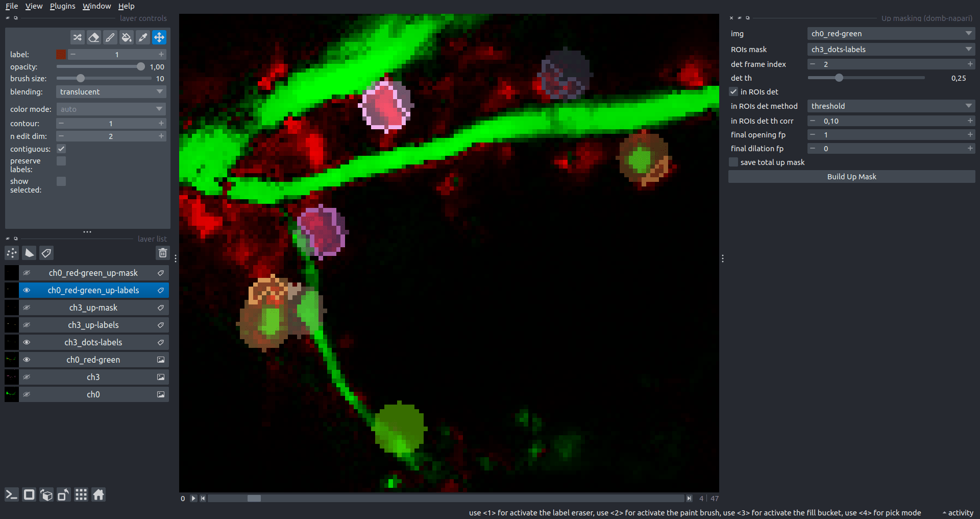Show the ch3_up-mask layer

[x=27, y=308]
